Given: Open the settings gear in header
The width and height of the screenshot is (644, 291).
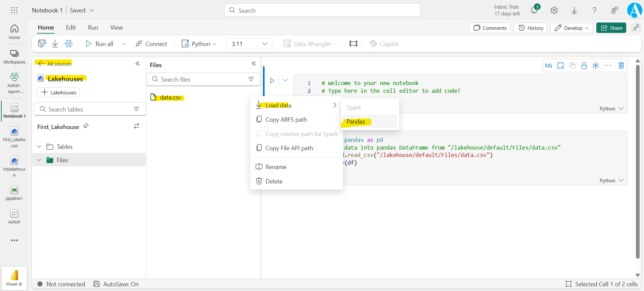Looking at the screenshot, I should [554, 10].
